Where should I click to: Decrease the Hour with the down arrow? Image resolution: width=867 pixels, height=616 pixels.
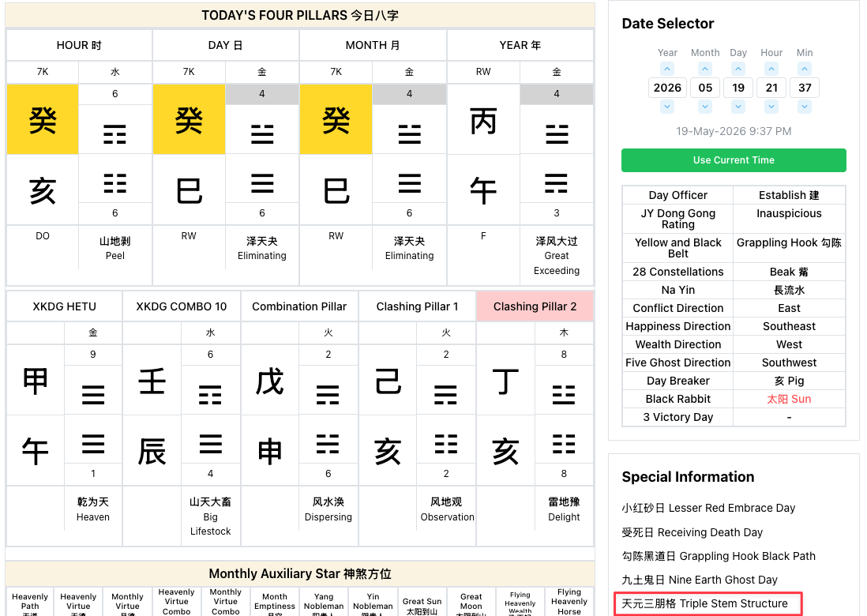pos(771,106)
